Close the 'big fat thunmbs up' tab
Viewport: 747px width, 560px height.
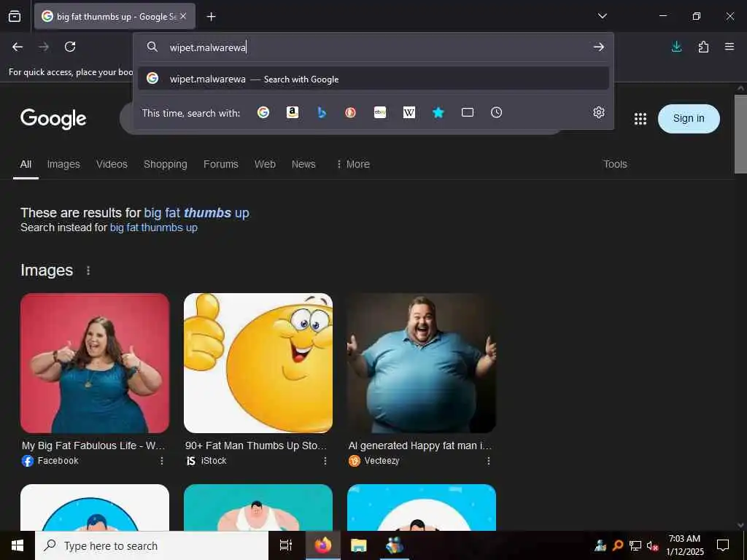point(183,16)
